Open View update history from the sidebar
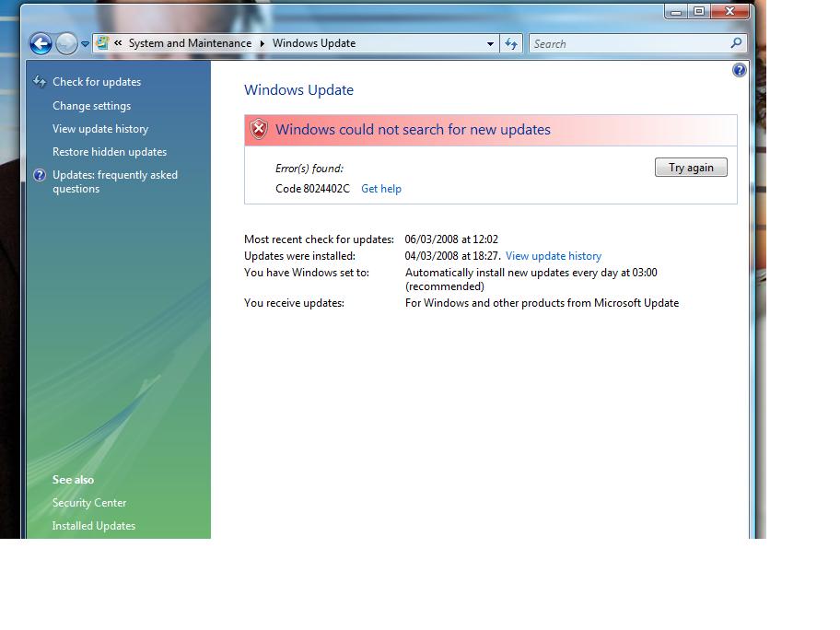 coord(100,128)
